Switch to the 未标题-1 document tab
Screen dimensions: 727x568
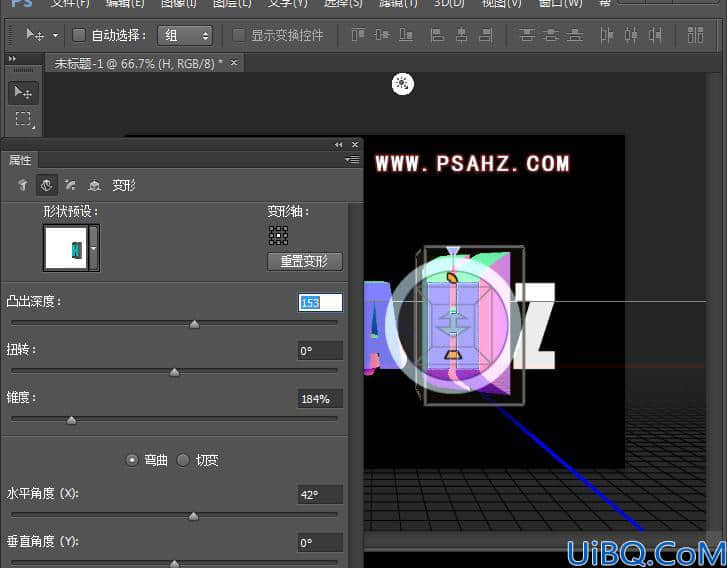[x=139, y=64]
